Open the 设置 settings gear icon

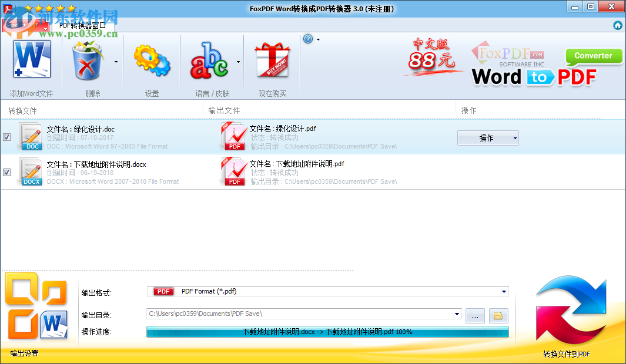[152, 59]
